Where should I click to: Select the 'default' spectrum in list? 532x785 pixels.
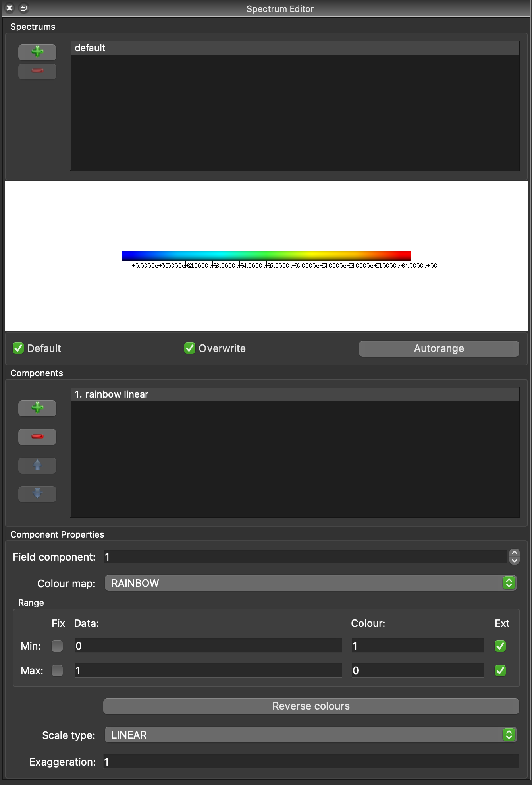(295, 48)
